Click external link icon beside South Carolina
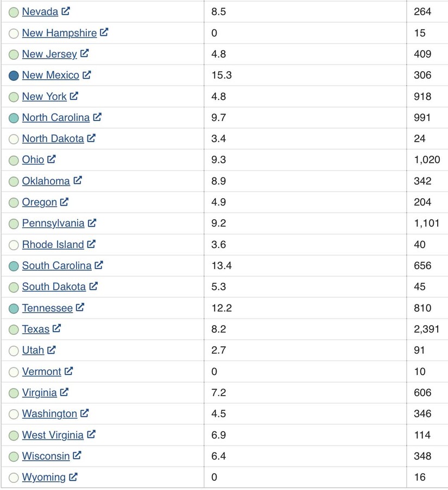The image size is (448, 490). (x=99, y=265)
